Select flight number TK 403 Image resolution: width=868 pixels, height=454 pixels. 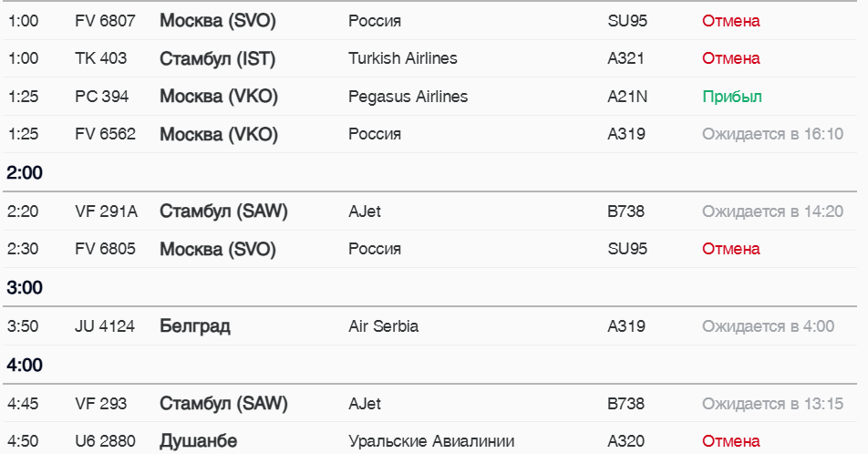[100, 58]
